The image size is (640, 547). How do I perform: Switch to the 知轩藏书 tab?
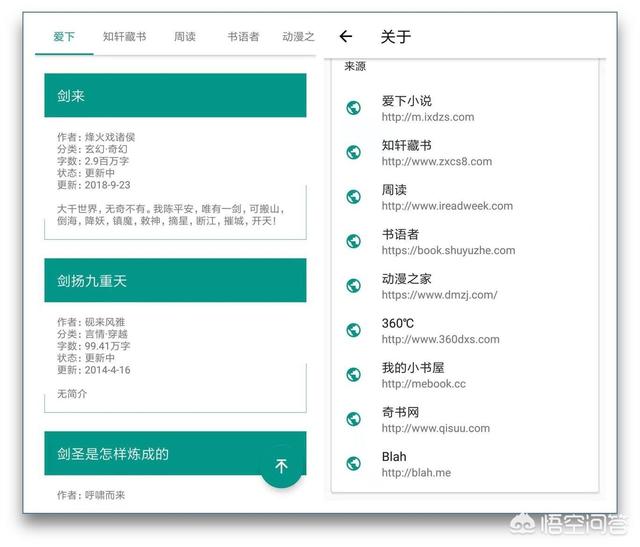click(124, 37)
